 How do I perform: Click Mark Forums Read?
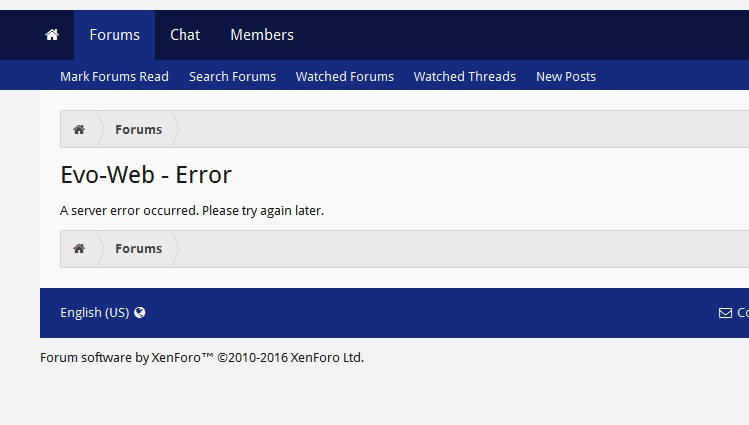(114, 76)
